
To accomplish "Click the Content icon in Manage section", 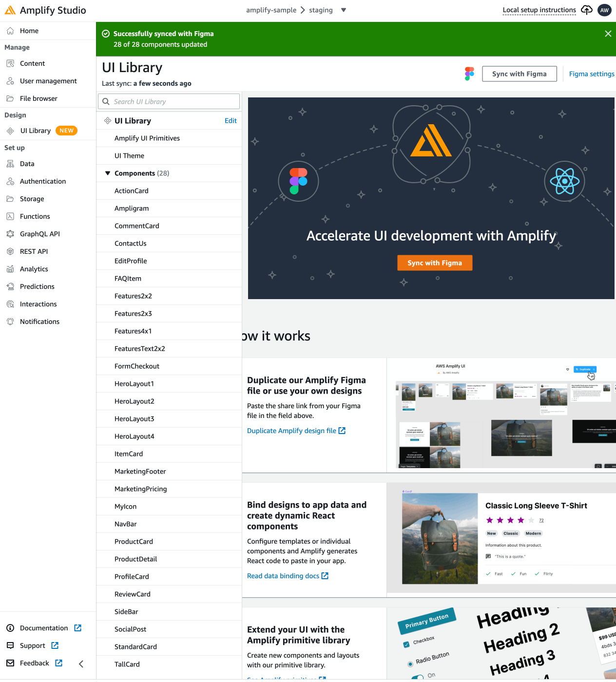I will [10, 63].
